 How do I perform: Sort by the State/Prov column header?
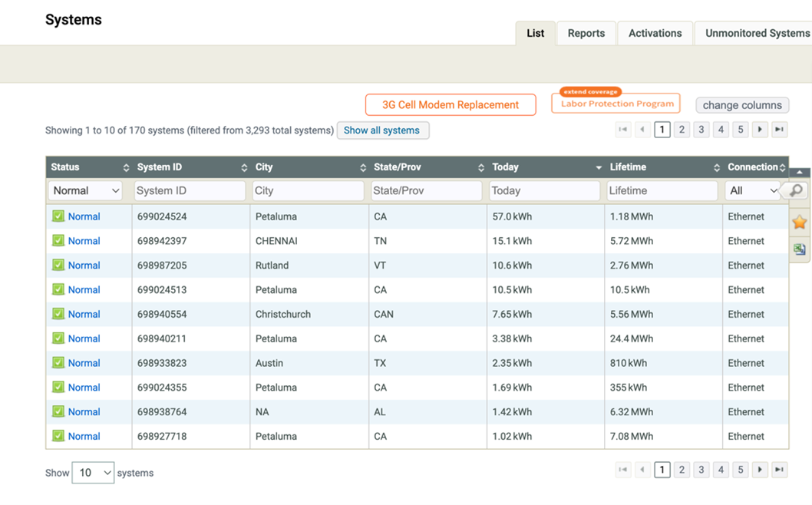[427, 167]
